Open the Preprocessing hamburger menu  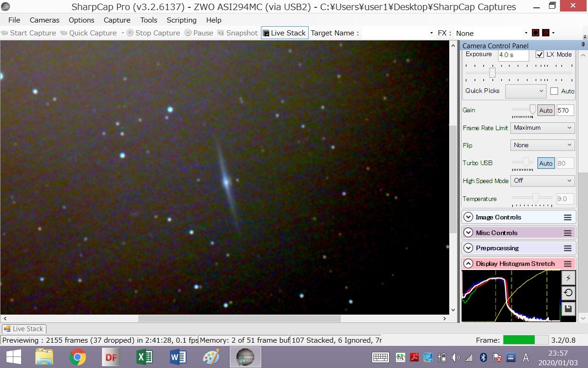(x=568, y=248)
